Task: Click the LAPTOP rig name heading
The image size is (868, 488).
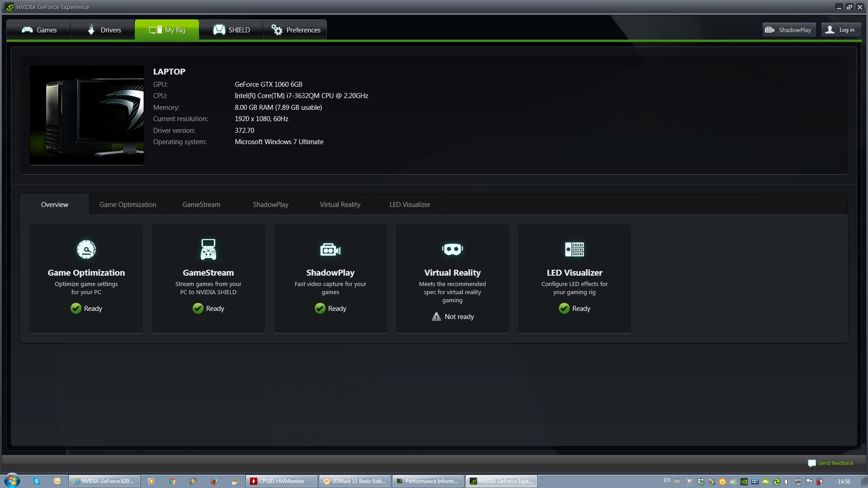Action: [169, 71]
